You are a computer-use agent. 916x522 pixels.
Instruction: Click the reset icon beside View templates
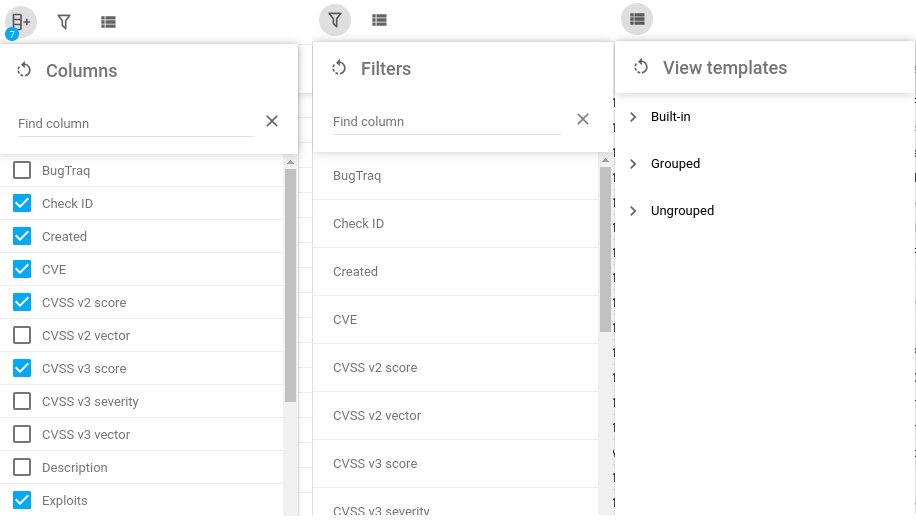click(641, 67)
